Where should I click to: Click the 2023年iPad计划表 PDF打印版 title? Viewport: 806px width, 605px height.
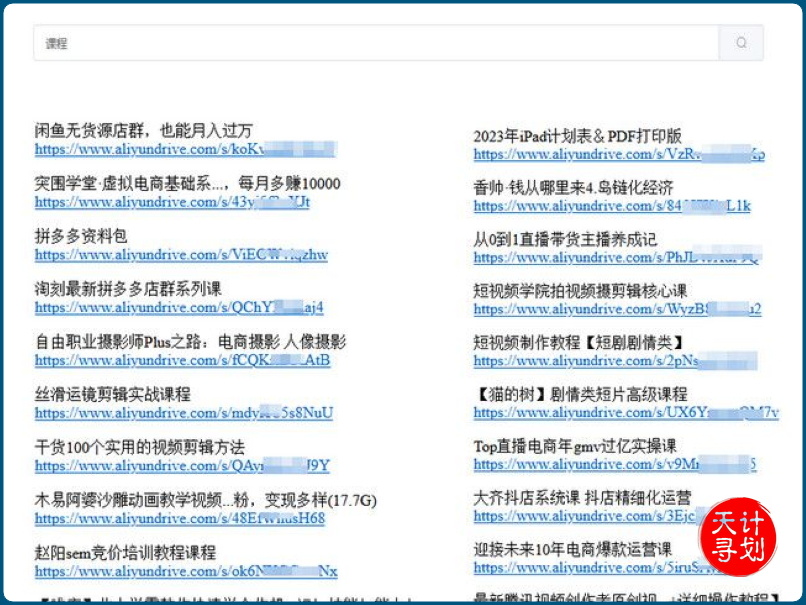pyautogui.click(x=586, y=132)
